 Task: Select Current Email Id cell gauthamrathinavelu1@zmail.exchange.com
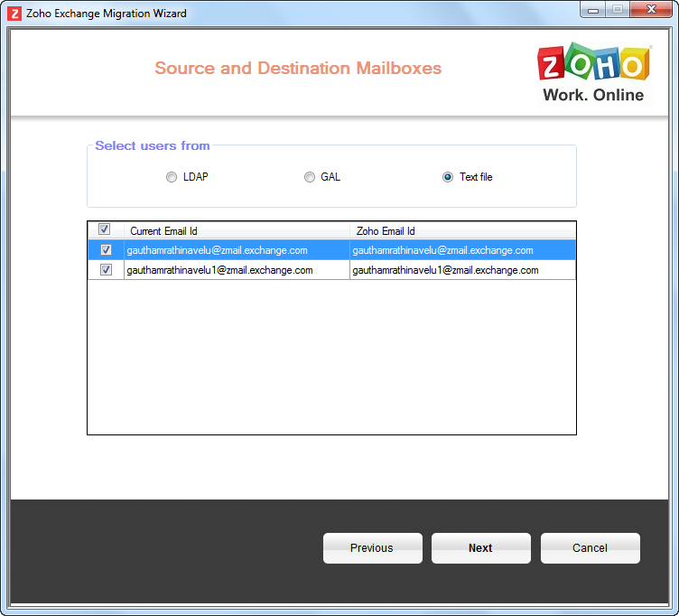(237, 270)
